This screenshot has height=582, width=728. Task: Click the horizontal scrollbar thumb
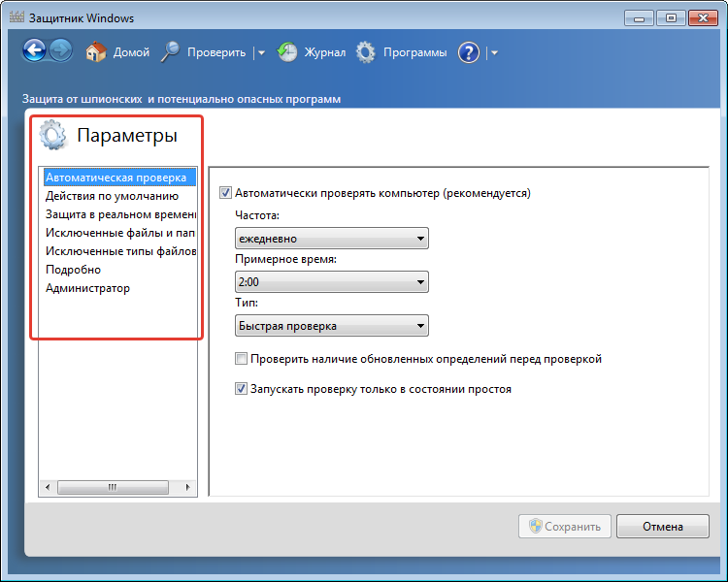coord(113,487)
